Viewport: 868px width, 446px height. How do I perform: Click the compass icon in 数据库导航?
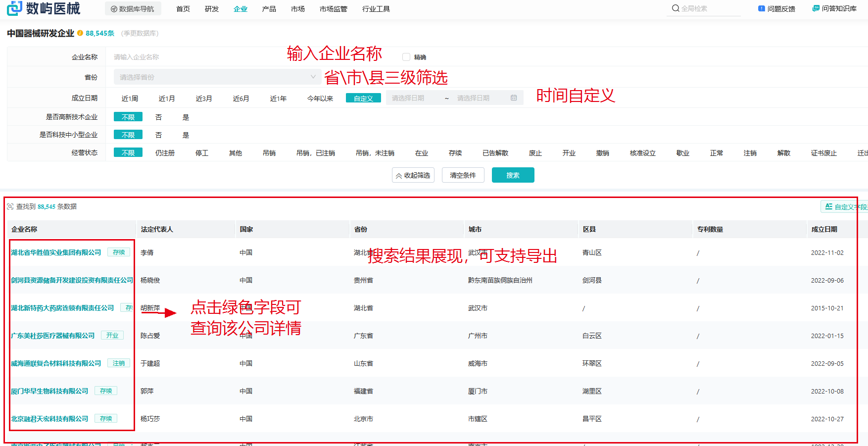(114, 9)
